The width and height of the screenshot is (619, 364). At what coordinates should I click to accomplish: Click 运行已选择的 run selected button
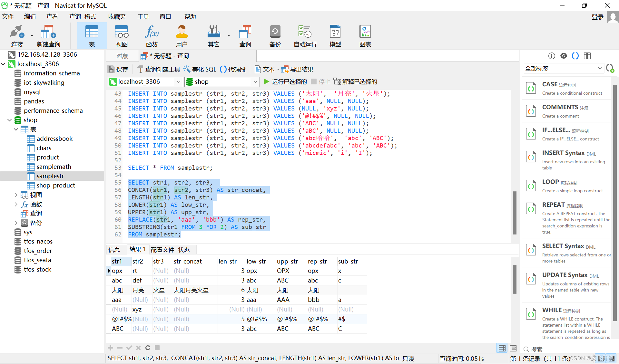coord(285,82)
